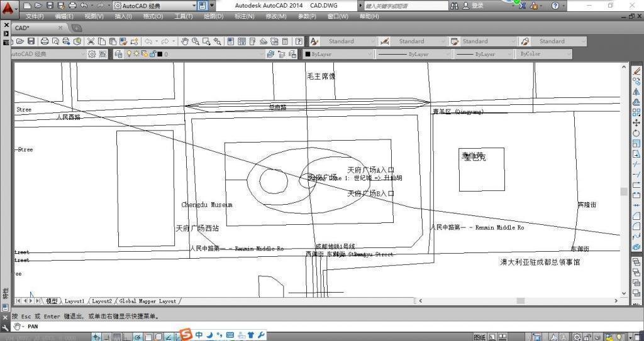Click the Cut scissors icon
This screenshot has width=644, height=341.
click(91, 41)
